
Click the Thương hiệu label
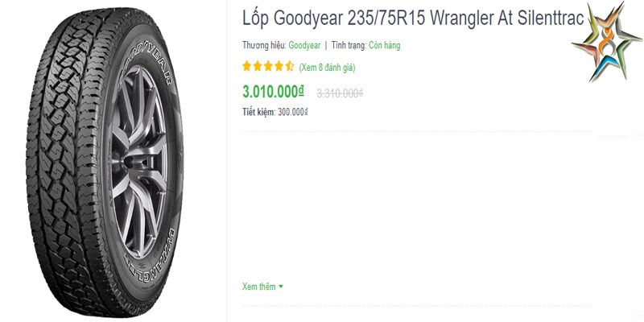[264, 46]
